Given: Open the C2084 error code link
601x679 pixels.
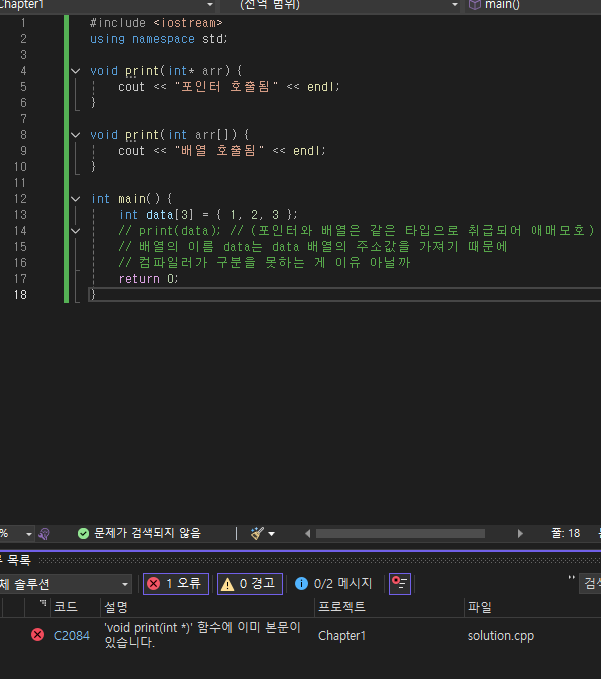Looking at the screenshot, I should [72, 636].
